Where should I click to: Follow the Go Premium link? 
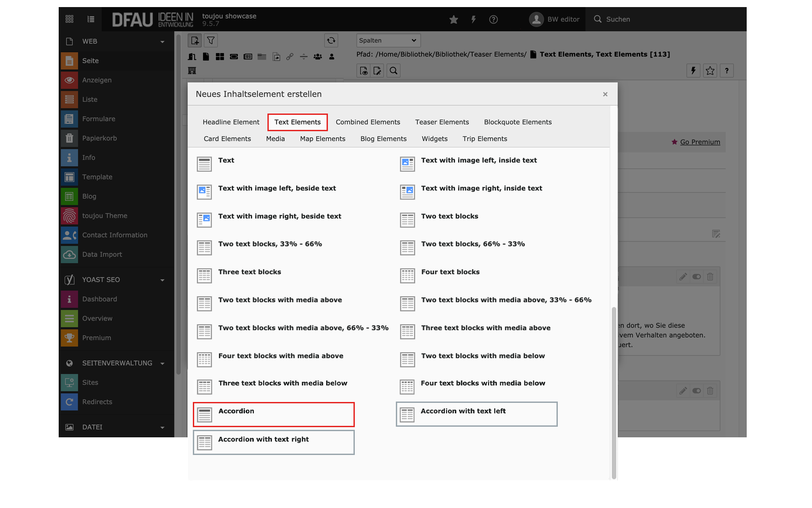click(700, 142)
